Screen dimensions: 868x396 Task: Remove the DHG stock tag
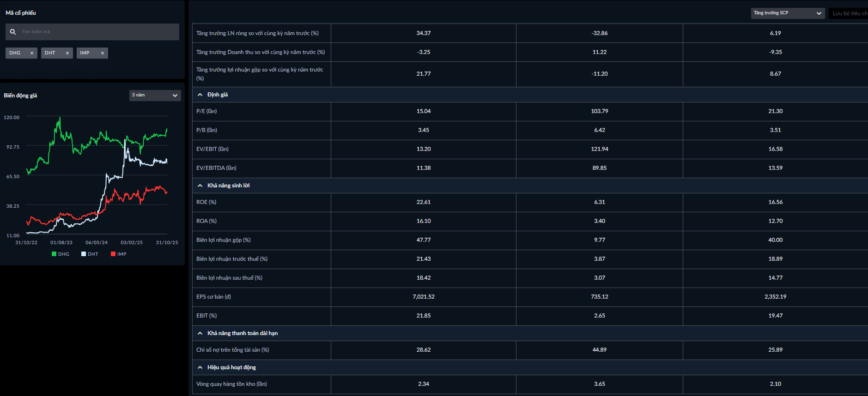point(32,53)
